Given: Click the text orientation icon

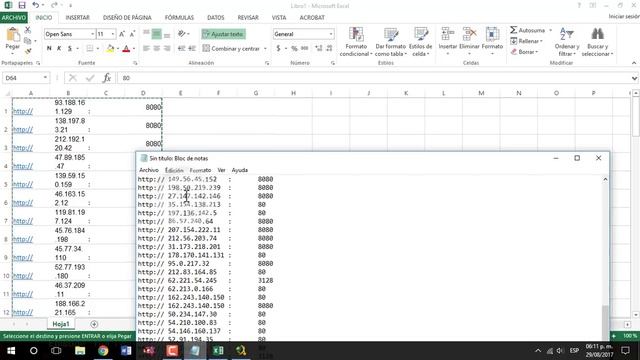Looking at the screenshot, I should 182,34.
